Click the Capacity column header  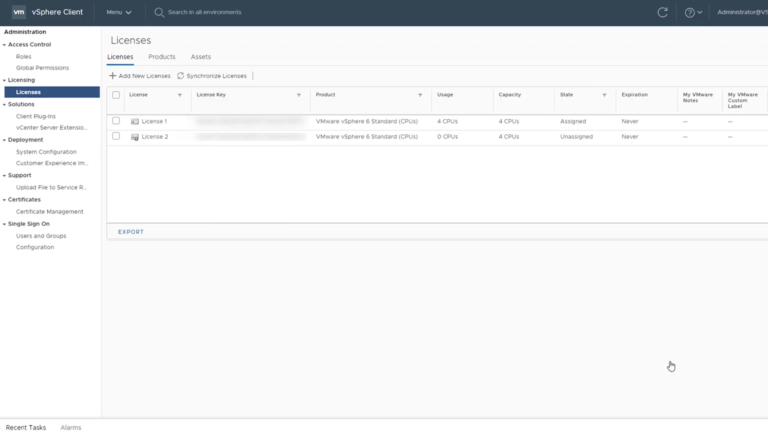(x=510, y=95)
